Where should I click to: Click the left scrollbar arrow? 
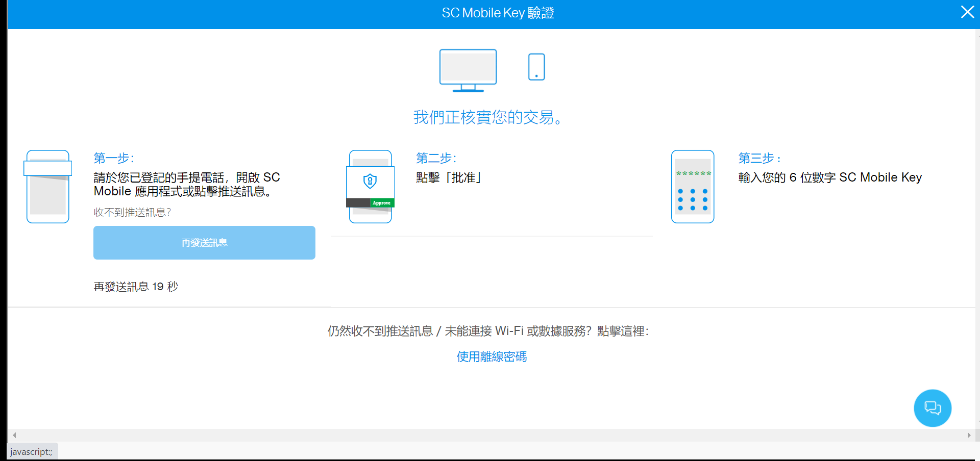(14, 435)
